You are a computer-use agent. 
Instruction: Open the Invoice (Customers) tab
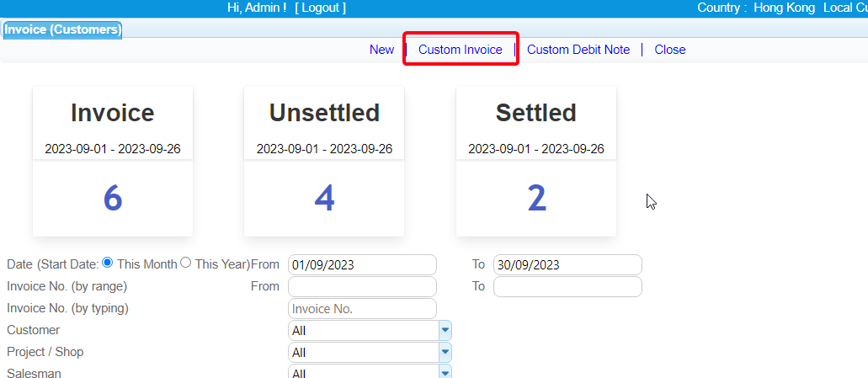tap(62, 29)
